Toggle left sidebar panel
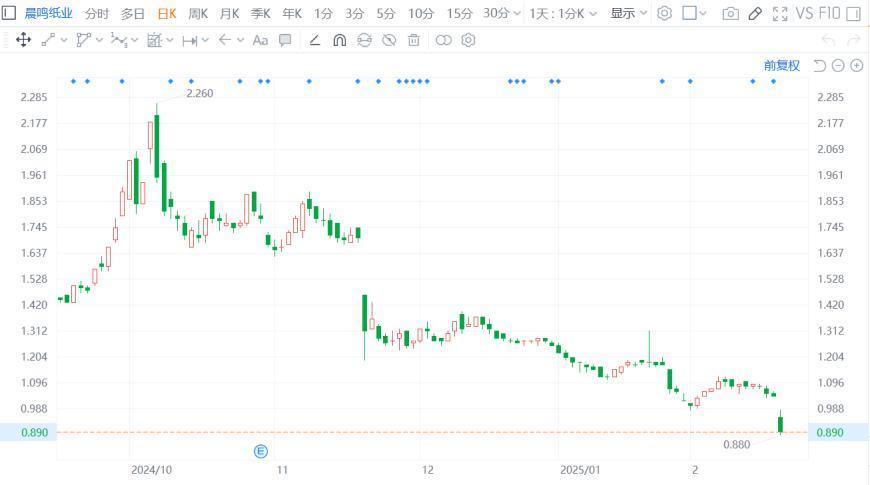Screen dimensions: 870x485 [9, 14]
